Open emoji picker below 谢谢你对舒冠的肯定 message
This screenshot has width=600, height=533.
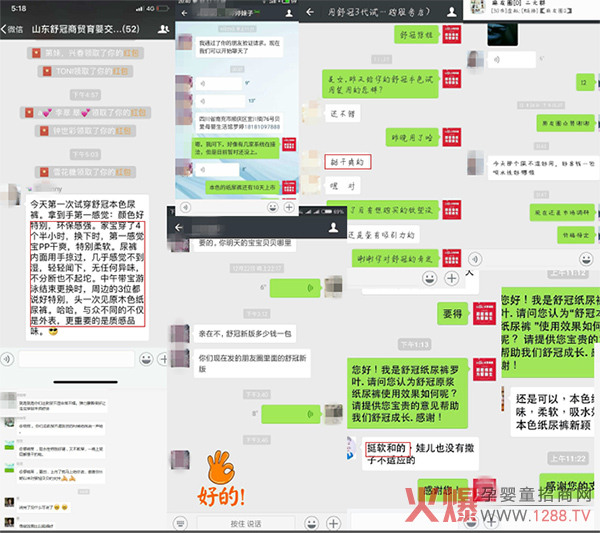point(430,278)
